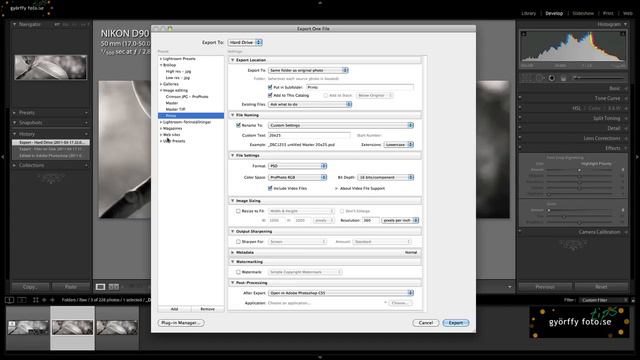Collapse the Image Sizing section

pyautogui.click(x=233, y=201)
